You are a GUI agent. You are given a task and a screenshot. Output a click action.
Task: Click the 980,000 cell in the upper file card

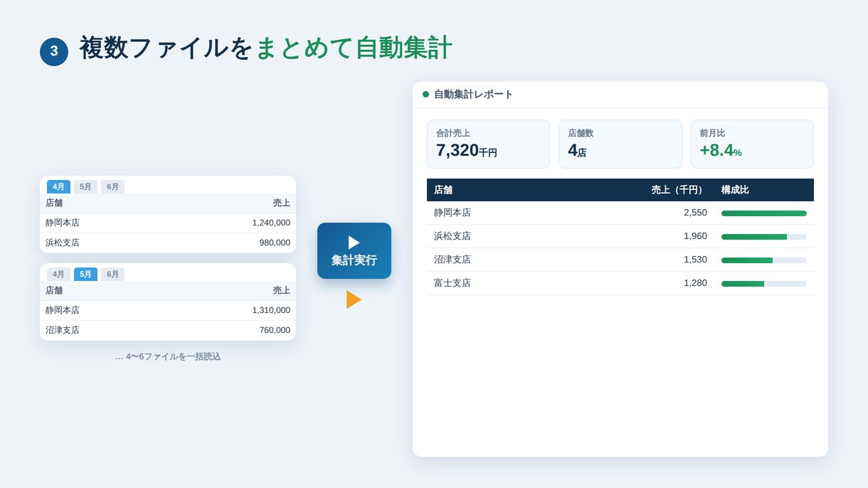275,243
